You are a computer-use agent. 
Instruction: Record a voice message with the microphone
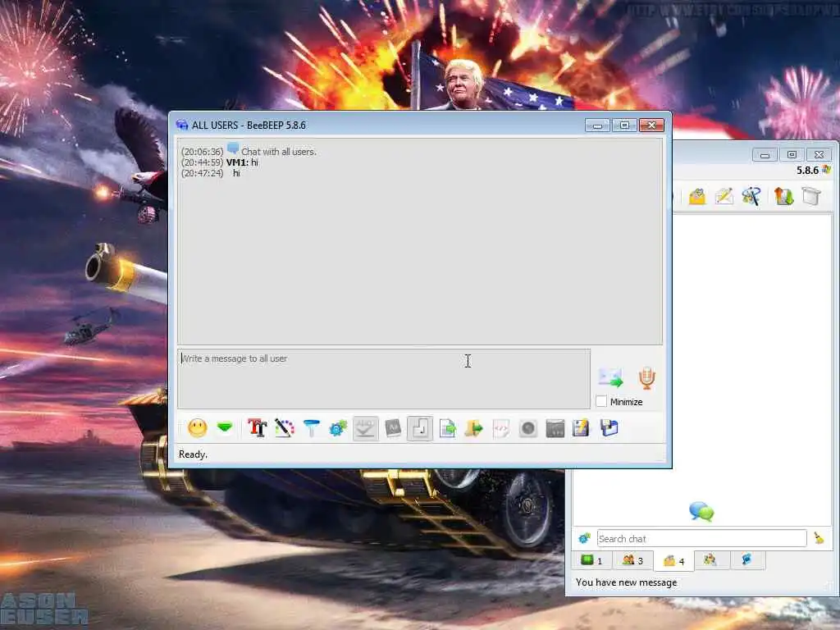click(647, 377)
